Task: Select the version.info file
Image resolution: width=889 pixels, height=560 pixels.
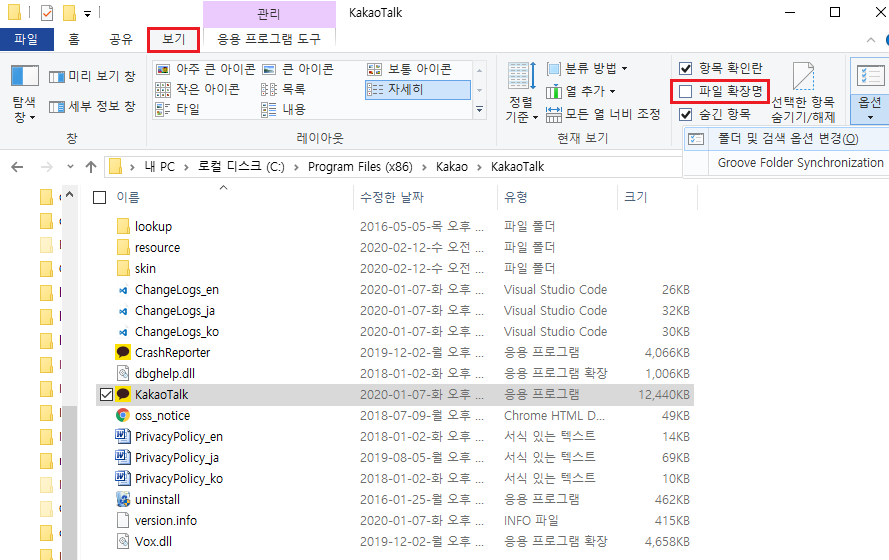Action: [x=166, y=520]
